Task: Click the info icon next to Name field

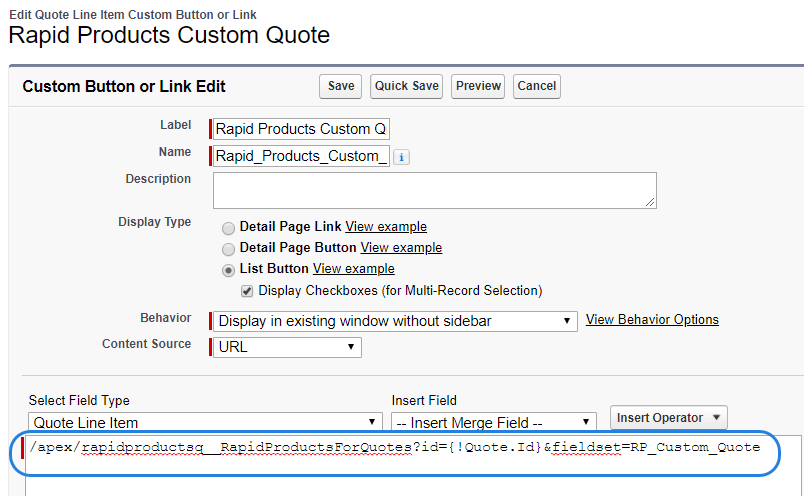Action: [x=401, y=157]
